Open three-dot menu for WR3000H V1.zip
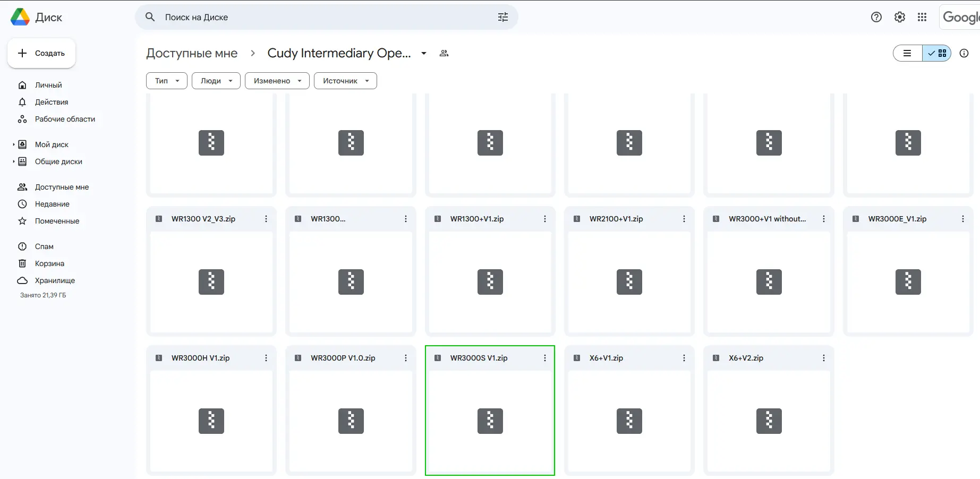The height and width of the screenshot is (479, 980). [266, 358]
